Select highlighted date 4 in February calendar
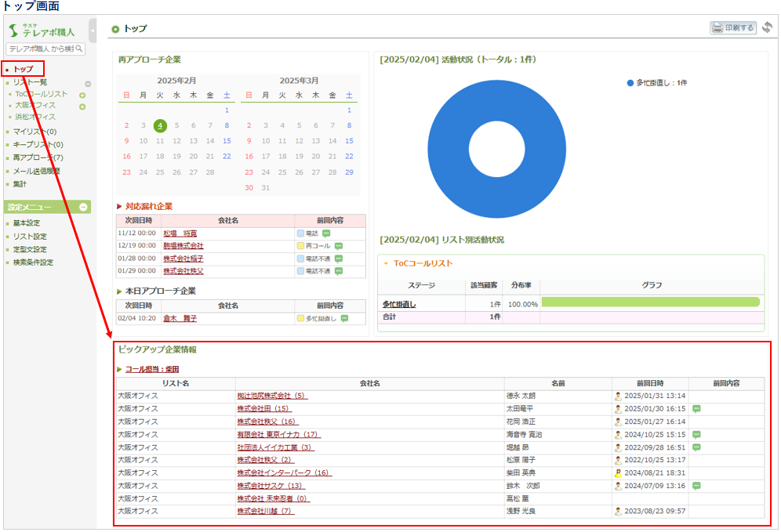The width and height of the screenshot is (781, 532). (x=160, y=125)
